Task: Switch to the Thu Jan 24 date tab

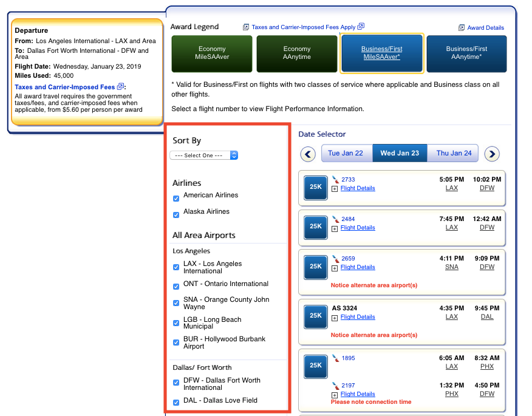Action: point(454,153)
